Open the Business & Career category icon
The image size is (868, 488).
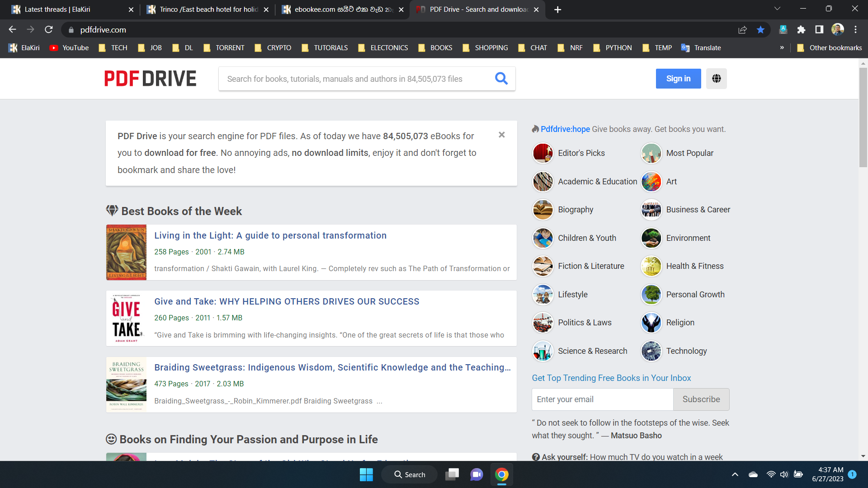coord(651,210)
